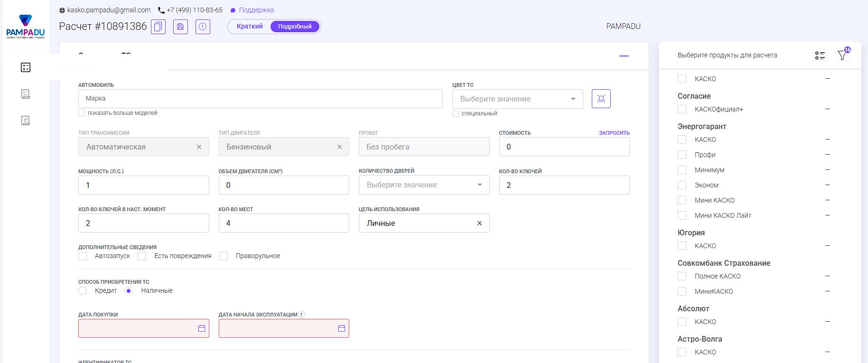
Task: Select the Кредит radio button
Action: coord(83,291)
